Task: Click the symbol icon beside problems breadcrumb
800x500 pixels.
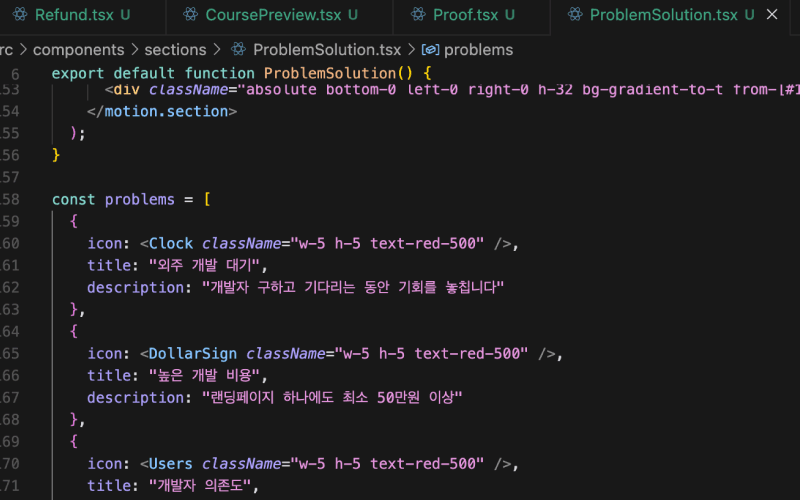Action: [x=430, y=49]
